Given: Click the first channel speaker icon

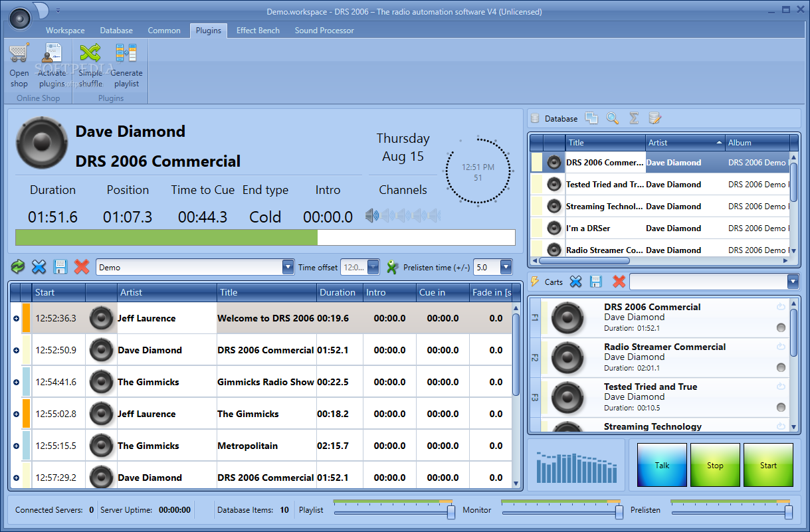Looking at the screenshot, I should coord(372,215).
